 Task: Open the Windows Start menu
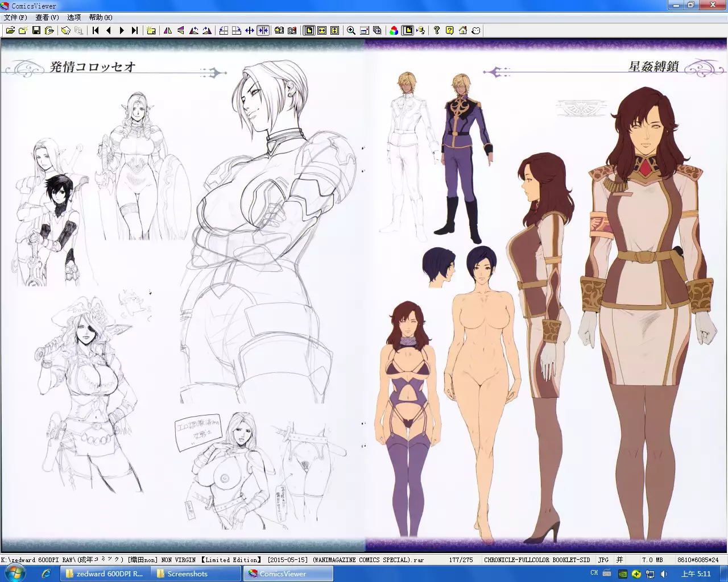click(15, 573)
